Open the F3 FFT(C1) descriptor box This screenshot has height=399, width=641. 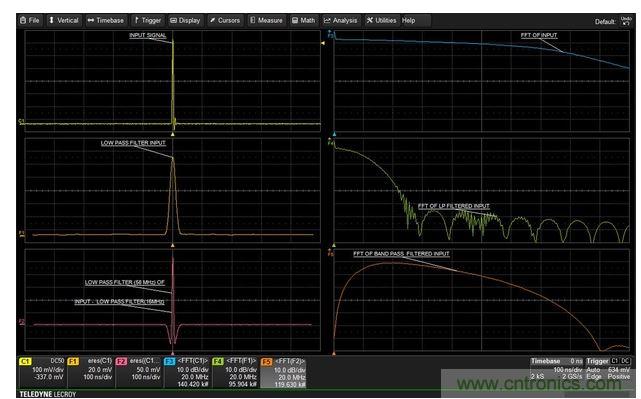(186, 372)
